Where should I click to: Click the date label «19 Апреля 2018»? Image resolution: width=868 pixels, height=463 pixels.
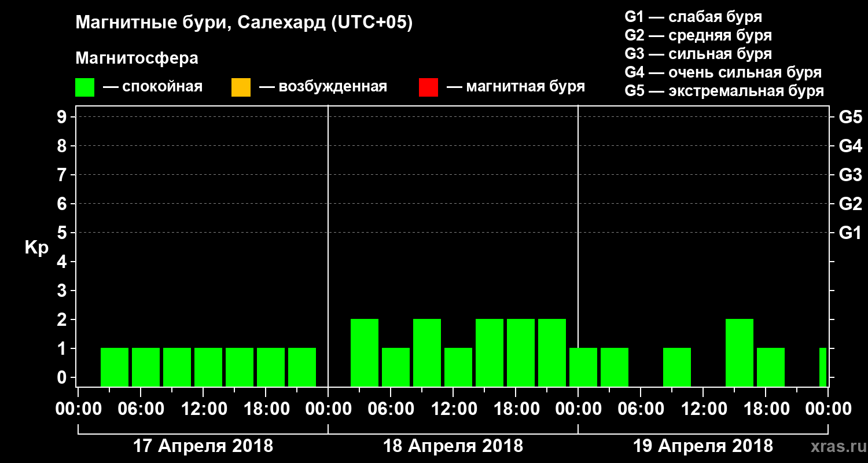coord(703,446)
